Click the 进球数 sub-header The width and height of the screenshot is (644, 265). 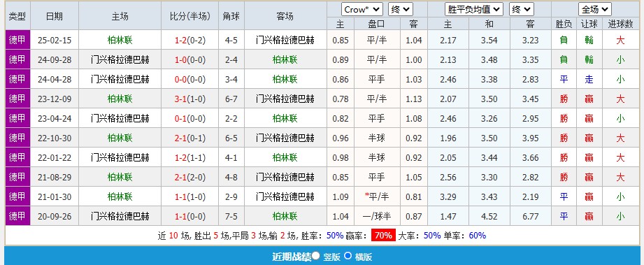(620, 24)
